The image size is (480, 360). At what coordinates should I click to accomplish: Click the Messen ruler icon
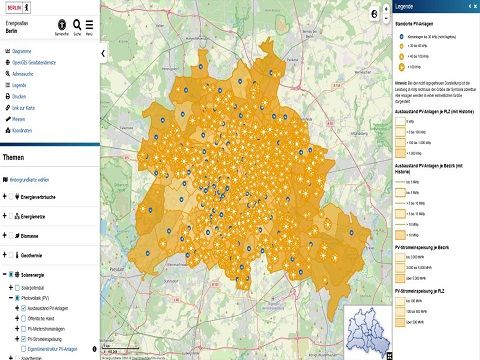(x=8, y=119)
